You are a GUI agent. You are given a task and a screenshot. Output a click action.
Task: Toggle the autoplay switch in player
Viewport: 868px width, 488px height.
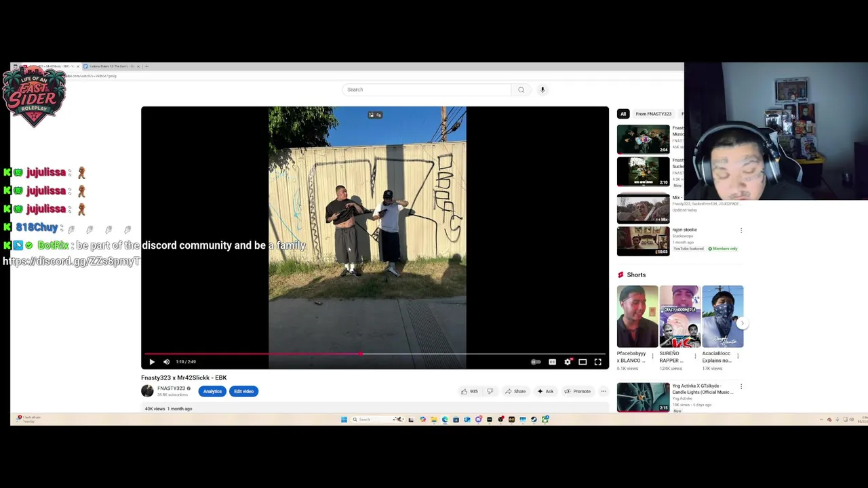click(x=536, y=362)
